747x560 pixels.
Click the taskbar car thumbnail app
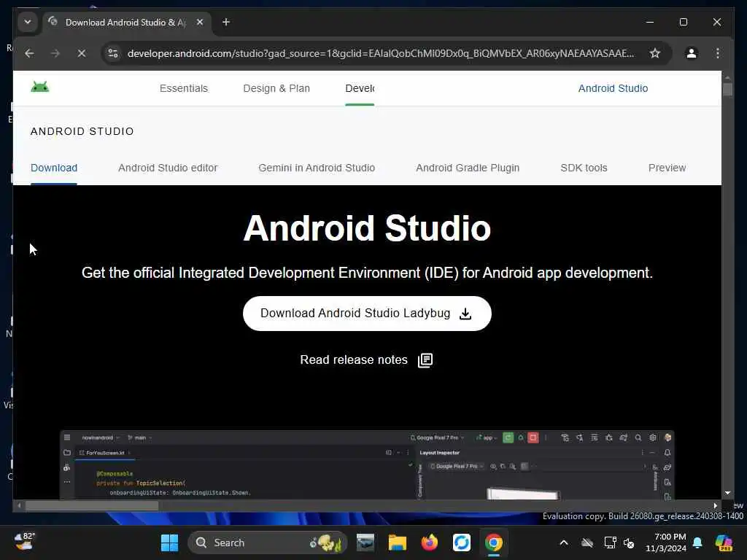365,542
